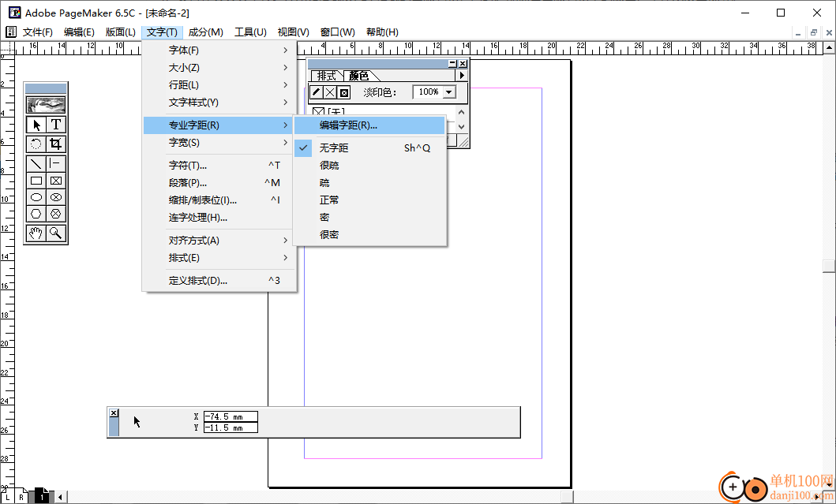This screenshot has height=504, width=836.
Task: Select the Rectangle tool
Action: 36,181
